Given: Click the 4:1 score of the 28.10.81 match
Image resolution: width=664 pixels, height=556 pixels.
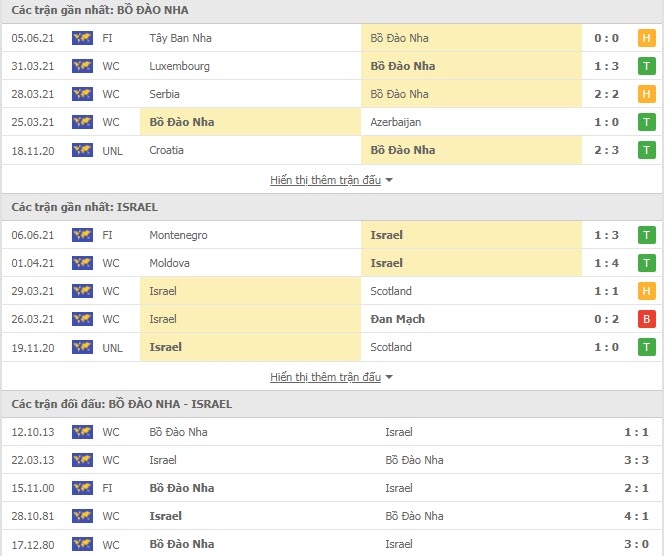Looking at the screenshot, I should pyautogui.click(x=636, y=516).
